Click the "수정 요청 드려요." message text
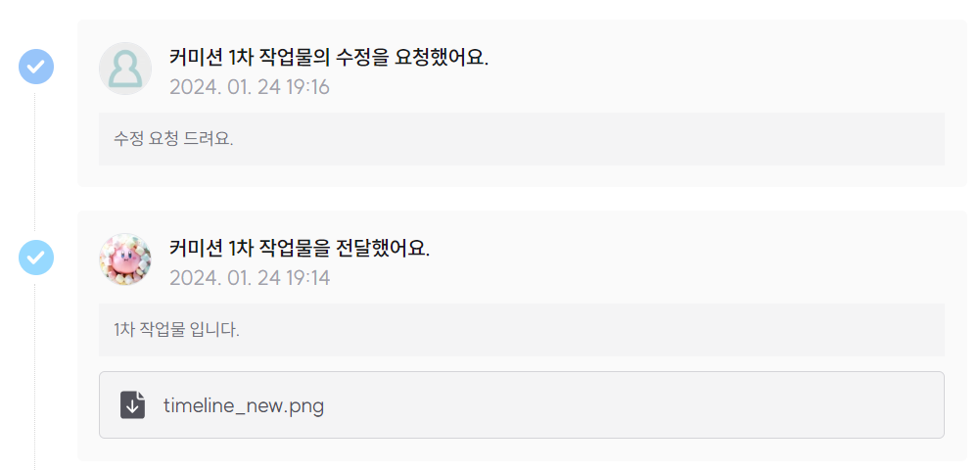The height and width of the screenshot is (470, 980). [x=173, y=139]
